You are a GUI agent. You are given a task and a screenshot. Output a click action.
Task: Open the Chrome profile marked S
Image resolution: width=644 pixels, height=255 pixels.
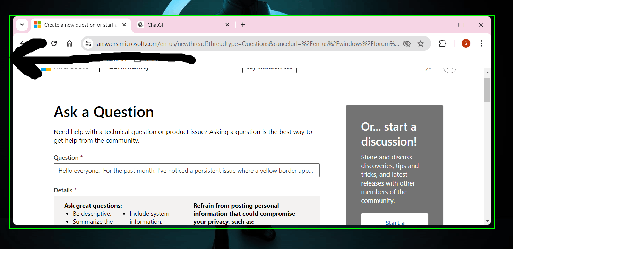466,43
